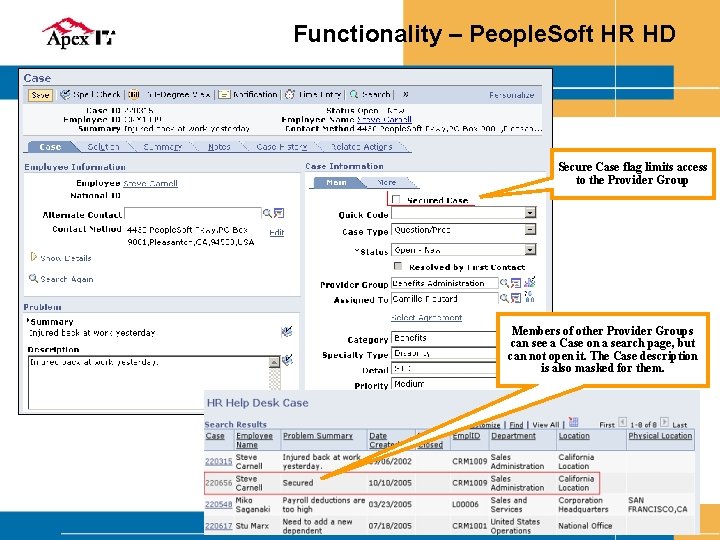Expand Show Details triangle
720x540 pixels.
click(x=34, y=257)
